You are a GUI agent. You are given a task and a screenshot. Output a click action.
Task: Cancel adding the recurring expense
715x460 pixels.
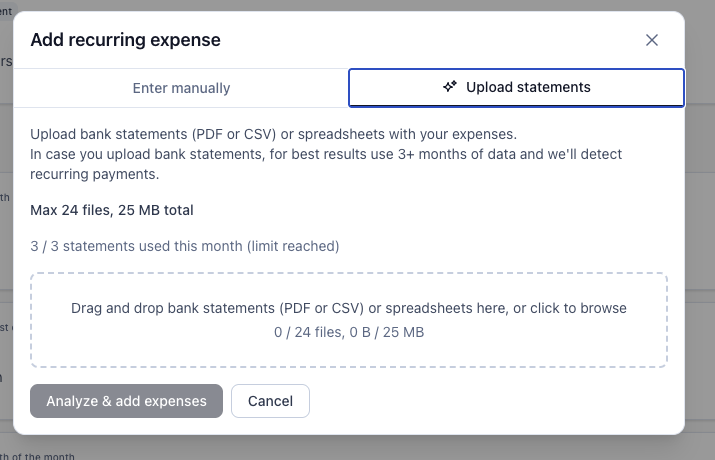click(x=270, y=401)
